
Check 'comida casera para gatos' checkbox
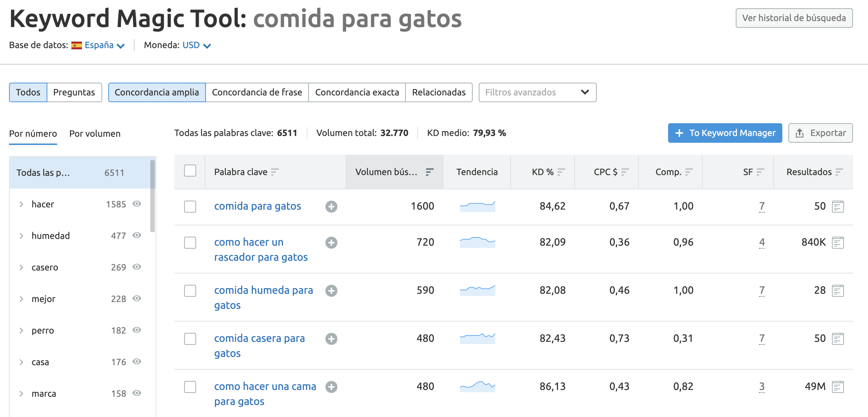(190, 339)
